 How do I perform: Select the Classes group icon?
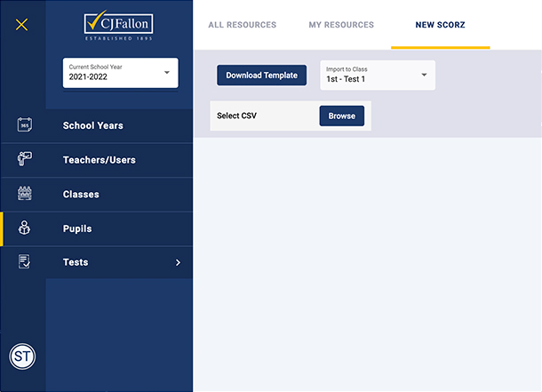point(24,194)
